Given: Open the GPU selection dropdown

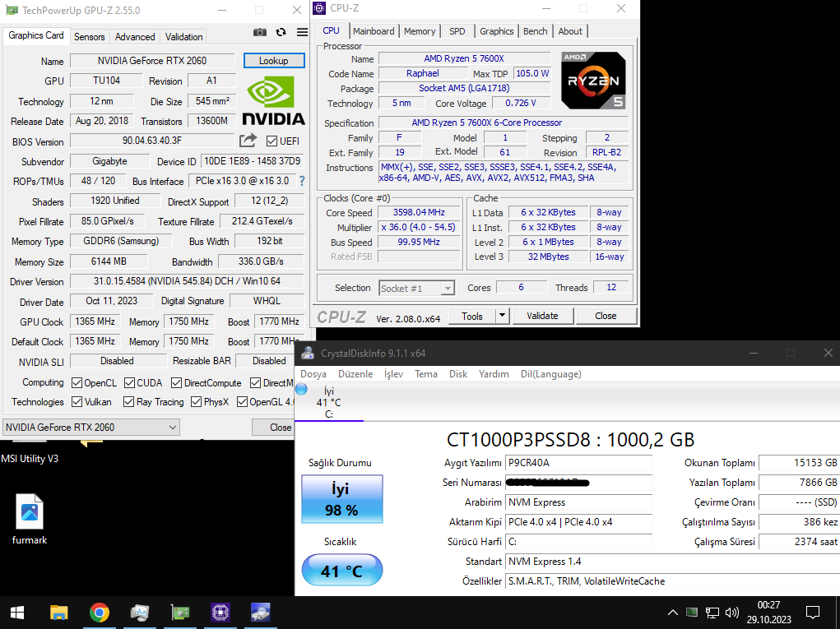Looking at the screenshot, I should coord(91,428).
